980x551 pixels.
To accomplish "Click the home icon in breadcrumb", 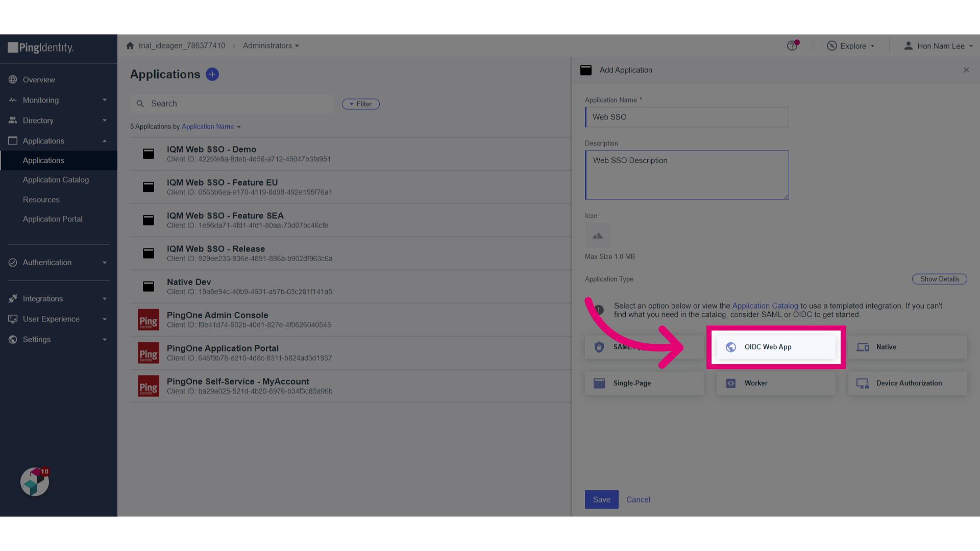I will (x=130, y=45).
